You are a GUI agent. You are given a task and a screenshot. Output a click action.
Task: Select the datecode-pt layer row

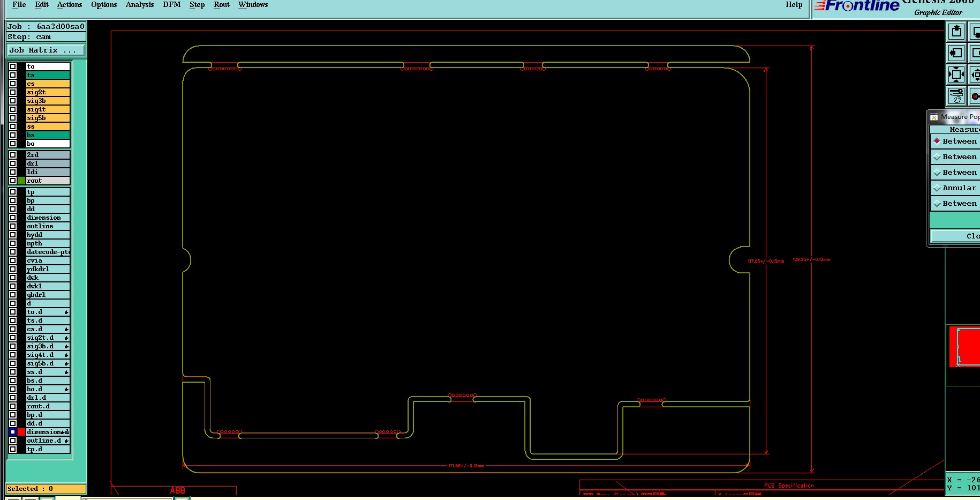(48, 252)
